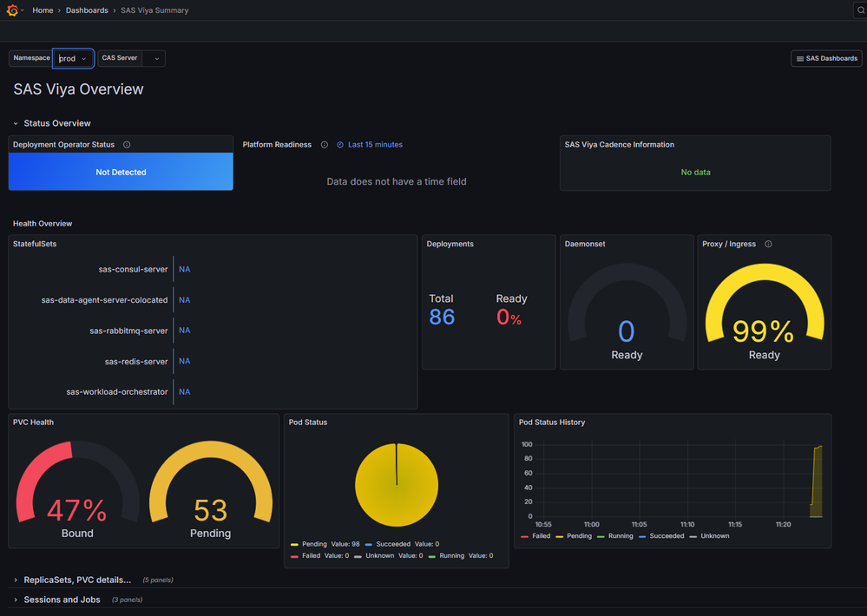Viewport: 867px width, 616px height.
Task: Click the sas-workload-orchestrator row
Action: 128,392
